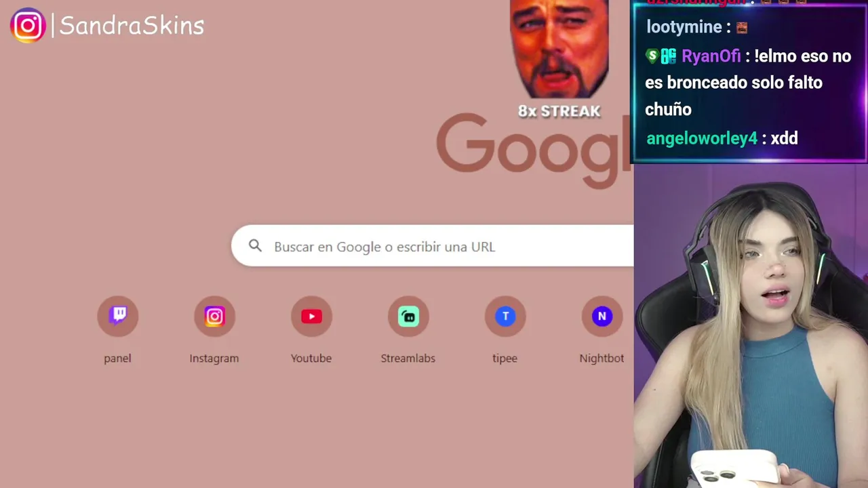Open the tipee shortcut icon
The width and height of the screenshot is (868, 488).
(x=505, y=316)
